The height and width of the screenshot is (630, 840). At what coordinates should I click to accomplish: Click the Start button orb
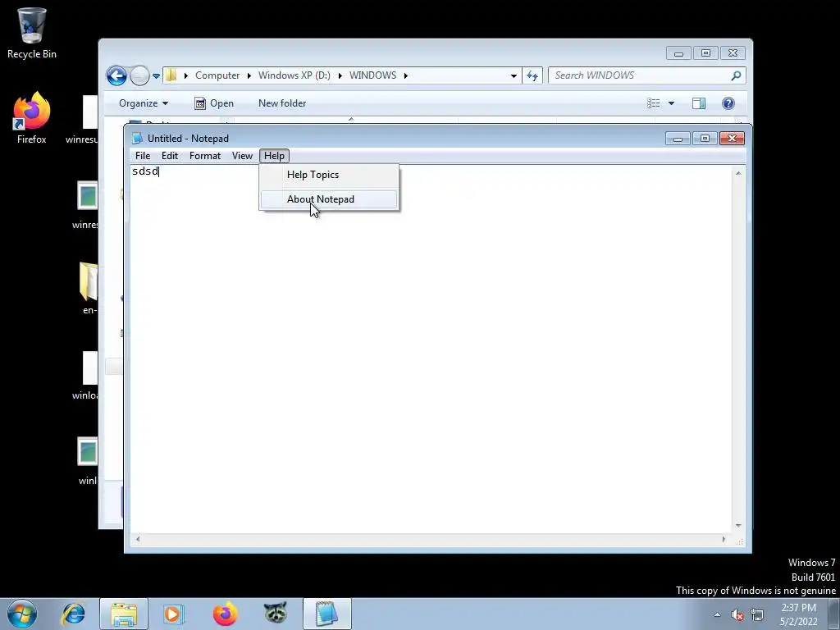(x=22, y=614)
